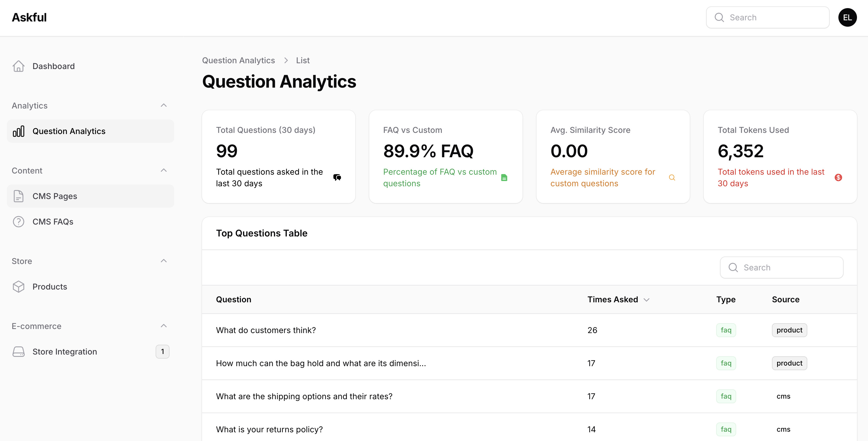The image size is (868, 441).
Task: Click the Question Analytics breadcrumb link
Action: click(x=238, y=60)
